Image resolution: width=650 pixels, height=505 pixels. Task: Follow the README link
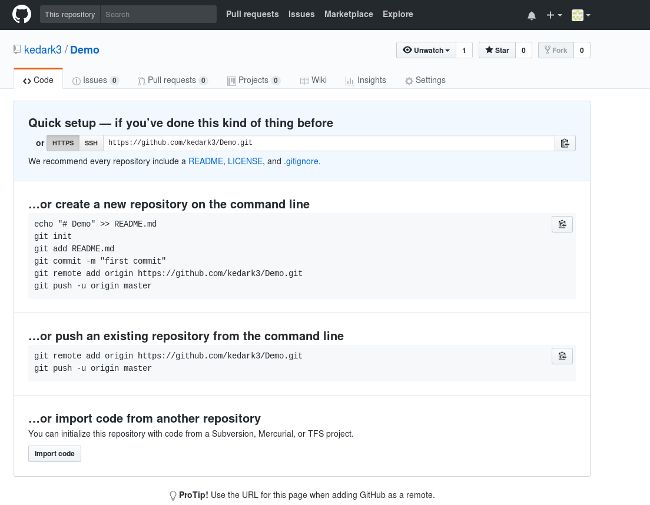click(206, 161)
